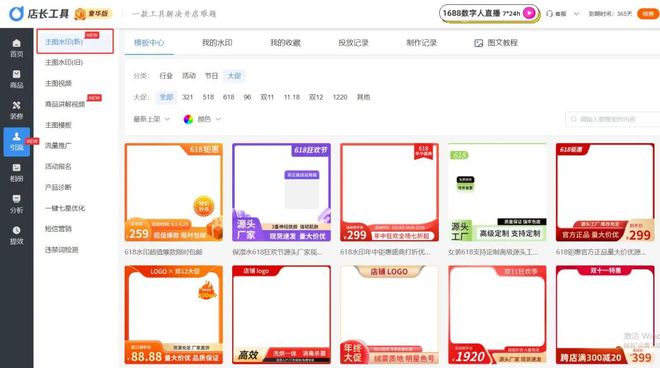Switch to the 我的收藏 tab
Viewport: 660px width, 368px height.
(x=285, y=43)
